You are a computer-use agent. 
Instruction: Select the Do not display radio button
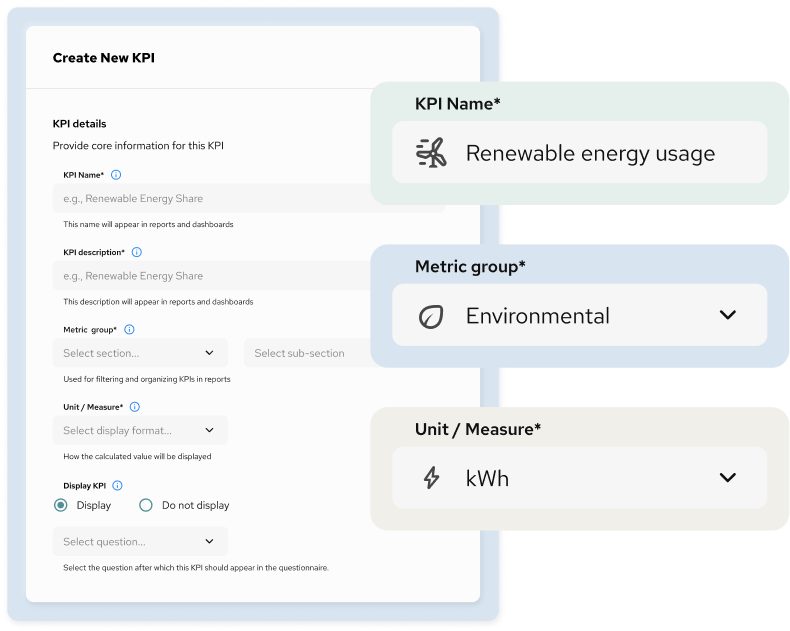(146, 505)
